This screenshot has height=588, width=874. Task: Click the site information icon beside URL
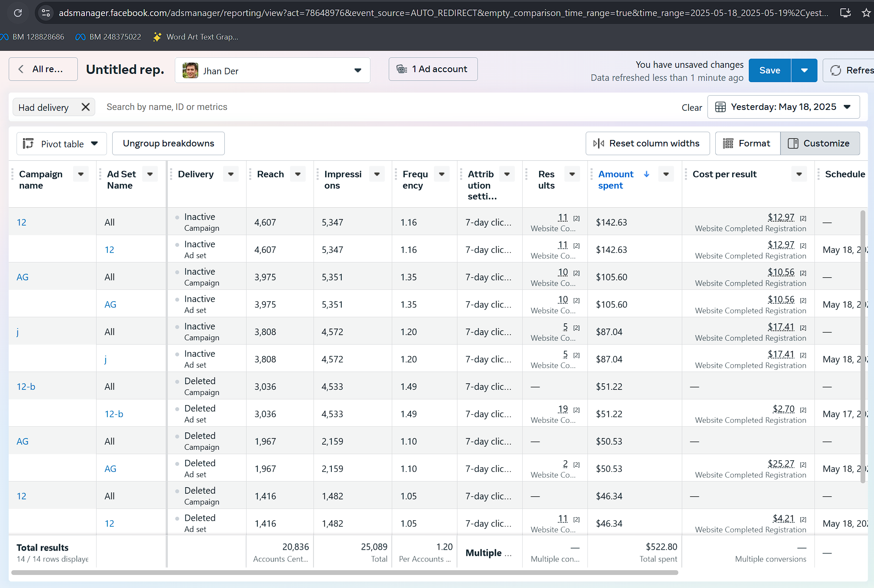(46, 13)
